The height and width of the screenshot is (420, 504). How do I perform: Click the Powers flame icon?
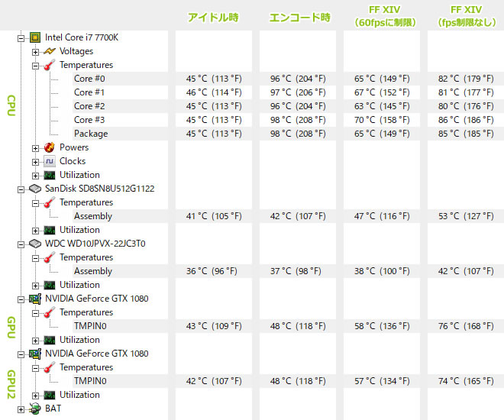point(49,147)
